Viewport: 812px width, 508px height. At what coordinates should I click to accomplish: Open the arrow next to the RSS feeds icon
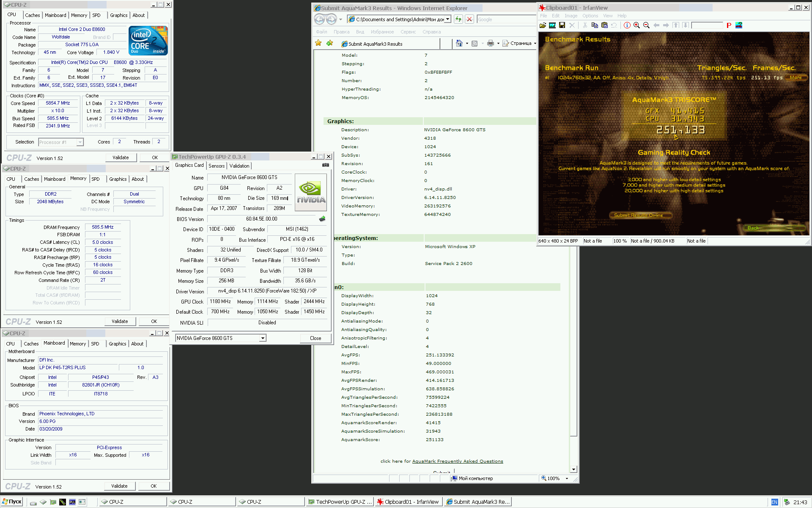point(483,44)
